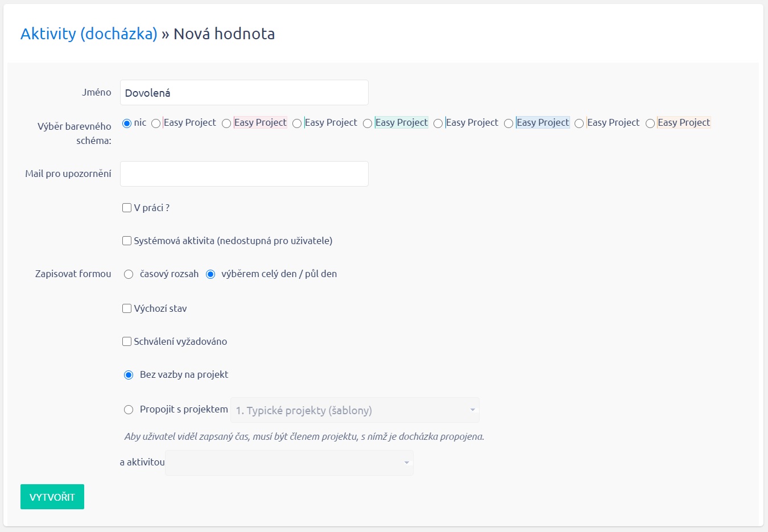Expand the "a aktivitou" dropdown
Viewport: 768px width, 532px height.
(x=289, y=463)
